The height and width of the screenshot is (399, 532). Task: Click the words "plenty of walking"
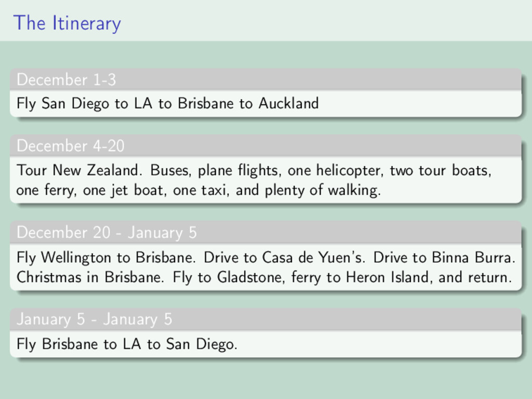click(x=322, y=190)
